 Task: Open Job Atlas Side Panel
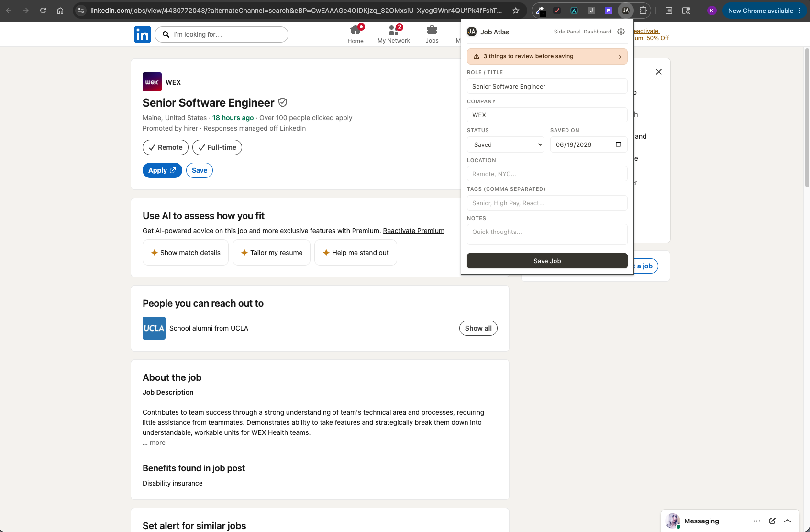[x=567, y=32]
